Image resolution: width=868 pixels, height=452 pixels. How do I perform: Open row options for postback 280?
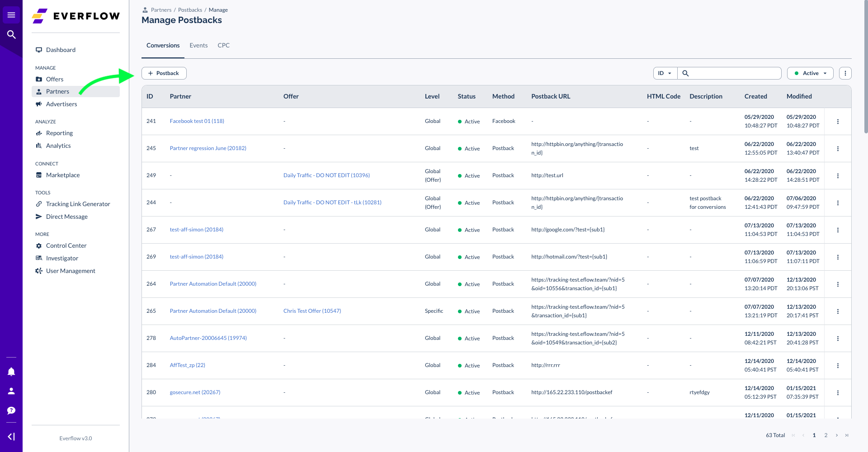pos(838,393)
